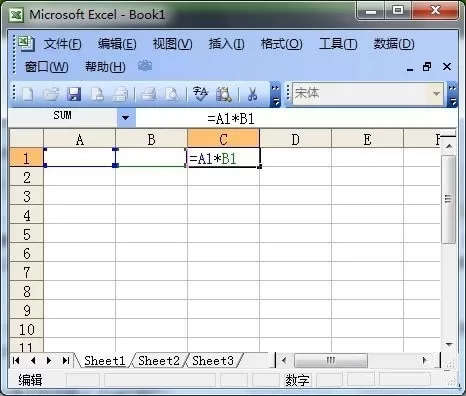The height and width of the screenshot is (396, 466).
Task: Open the Name Box dropdown arrow
Action: [126, 118]
